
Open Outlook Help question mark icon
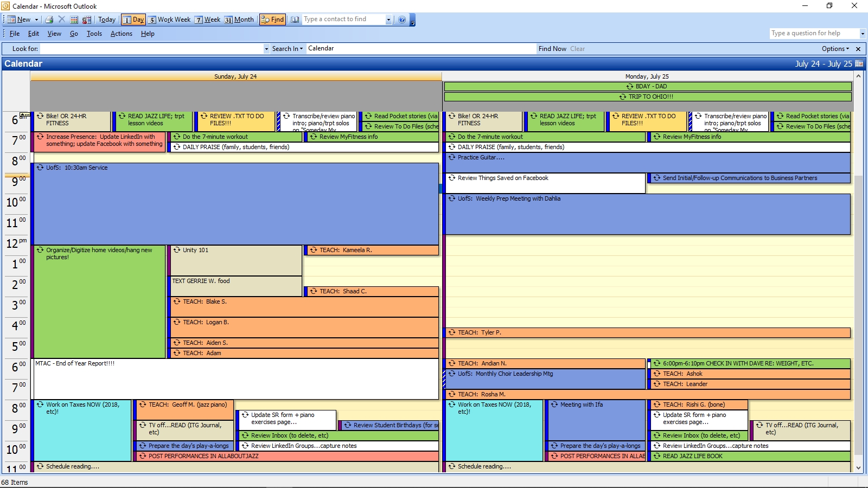pos(402,20)
